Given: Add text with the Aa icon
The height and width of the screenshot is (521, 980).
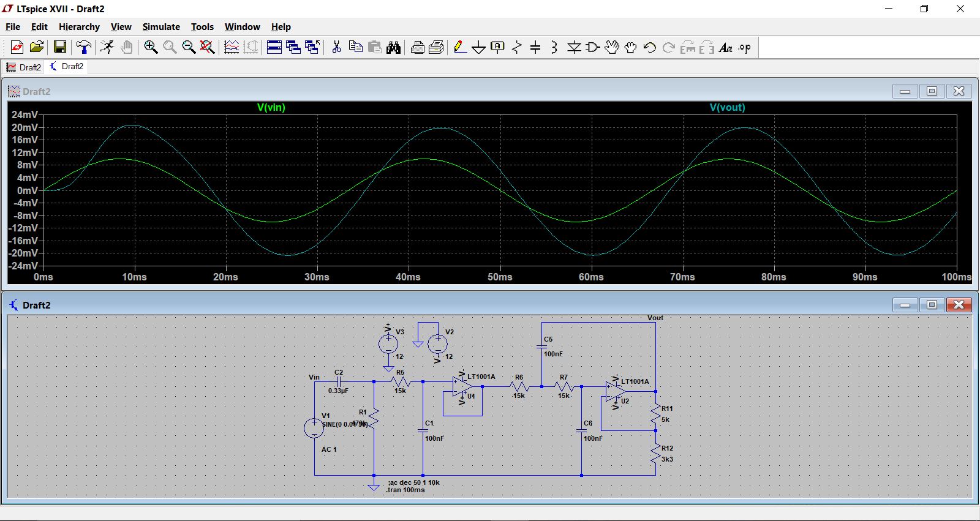Looking at the screenshot, I should [726, 47].
